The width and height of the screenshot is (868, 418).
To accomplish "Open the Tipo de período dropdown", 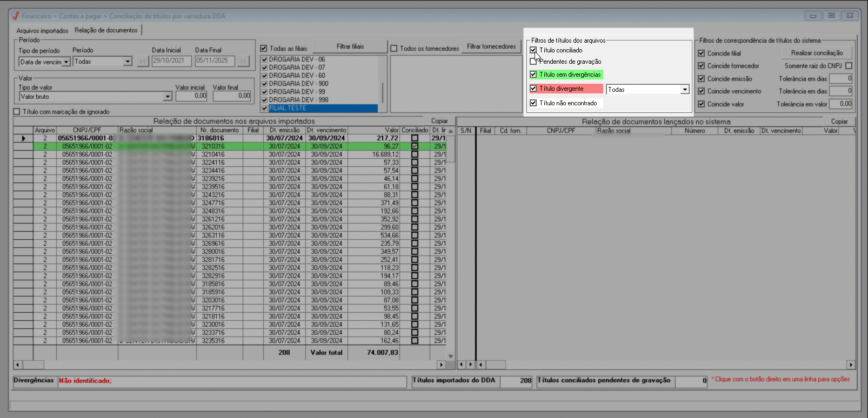I will click(66, 62).
